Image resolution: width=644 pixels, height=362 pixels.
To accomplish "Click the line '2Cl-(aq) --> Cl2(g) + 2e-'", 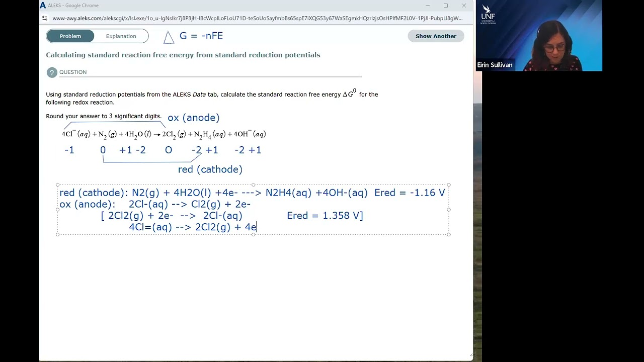I will [x=190, y=204].
